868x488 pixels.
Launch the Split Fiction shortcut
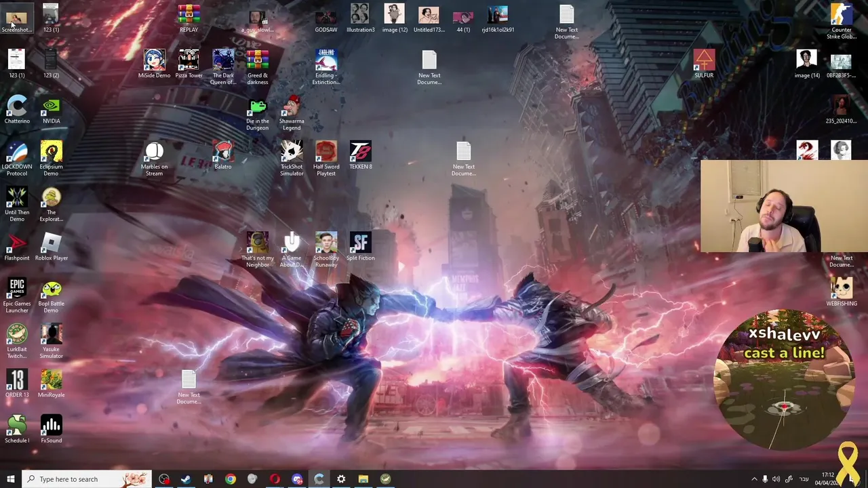tap(361, 247)
